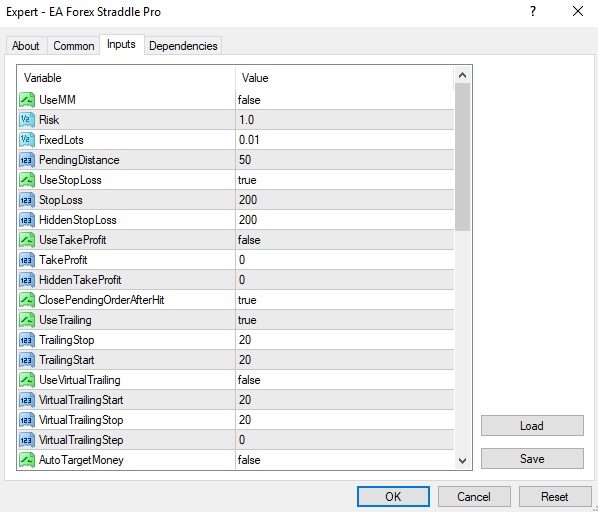Click the question mark help button

533,11
